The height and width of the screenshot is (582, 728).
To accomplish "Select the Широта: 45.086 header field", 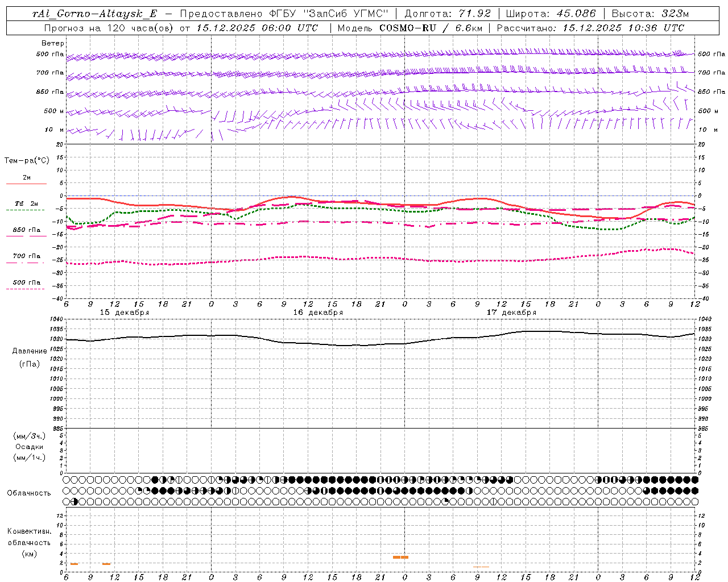I will [x=551, y=14].
